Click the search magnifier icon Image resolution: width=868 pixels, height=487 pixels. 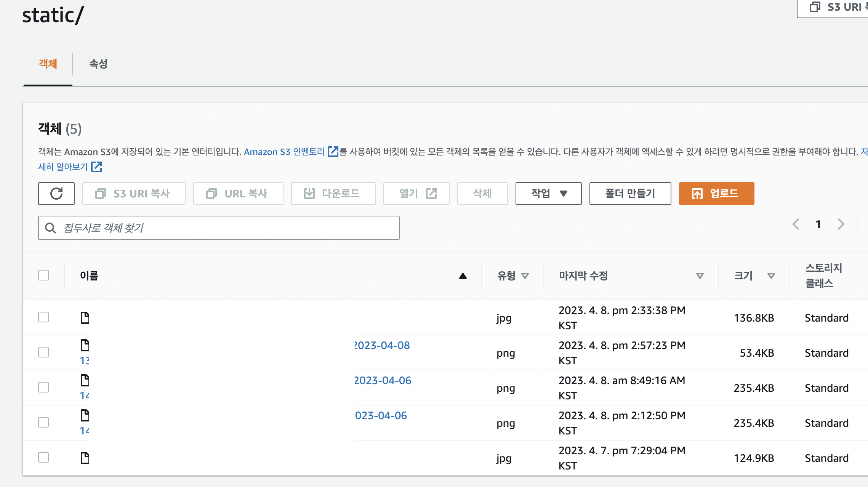[50, 228]
